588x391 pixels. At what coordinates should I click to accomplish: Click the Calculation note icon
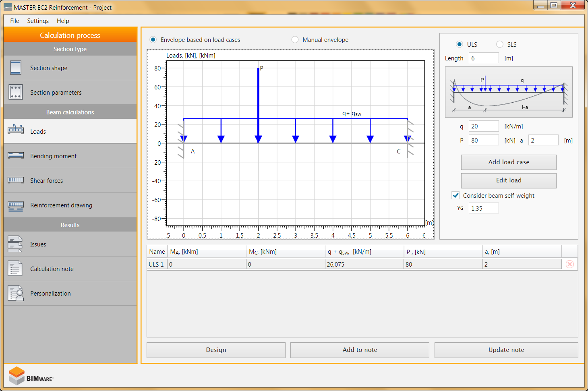[x=15, y=269]
